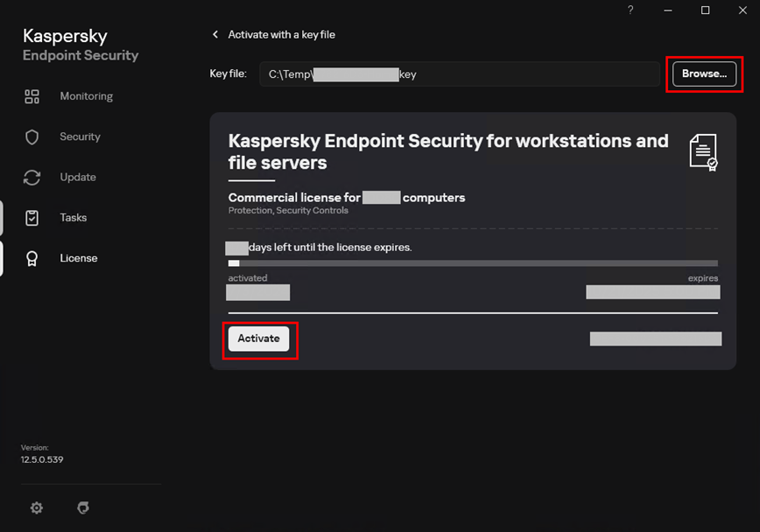Click the Kaspersky Endpoint Security for workstations title
The height and width of the screenshot is (532, 760).
[448, 151]
